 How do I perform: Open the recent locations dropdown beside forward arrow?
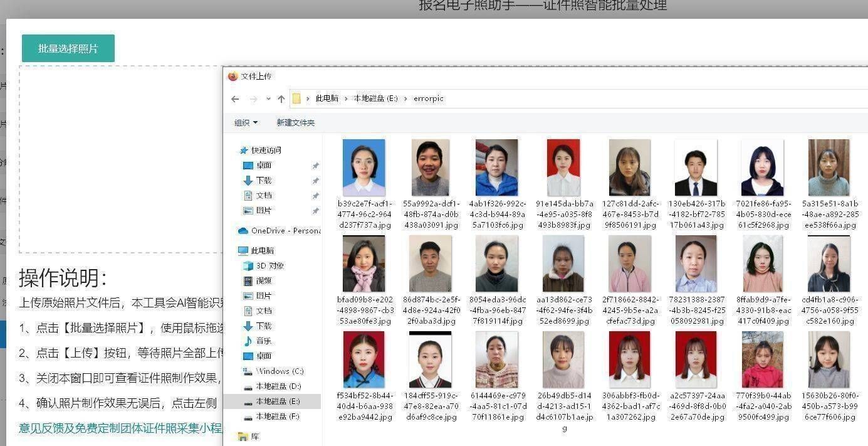tap(268, 98)
